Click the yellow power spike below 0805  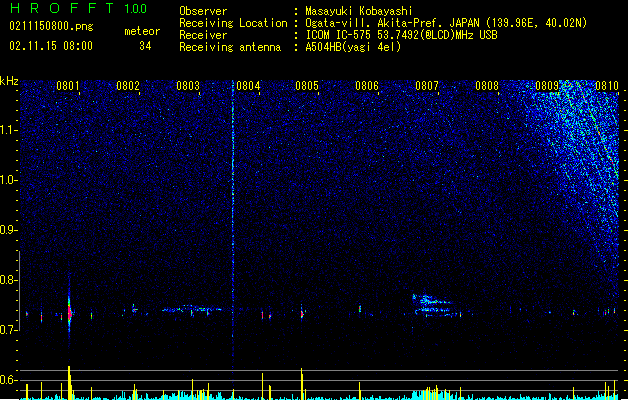point(302,383)
